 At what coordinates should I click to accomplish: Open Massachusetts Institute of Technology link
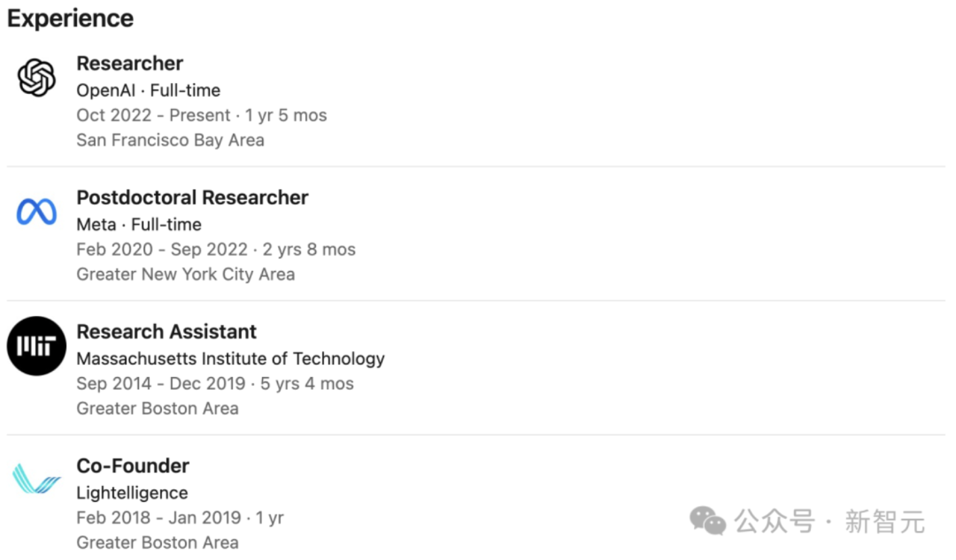(x=231, y=359)
